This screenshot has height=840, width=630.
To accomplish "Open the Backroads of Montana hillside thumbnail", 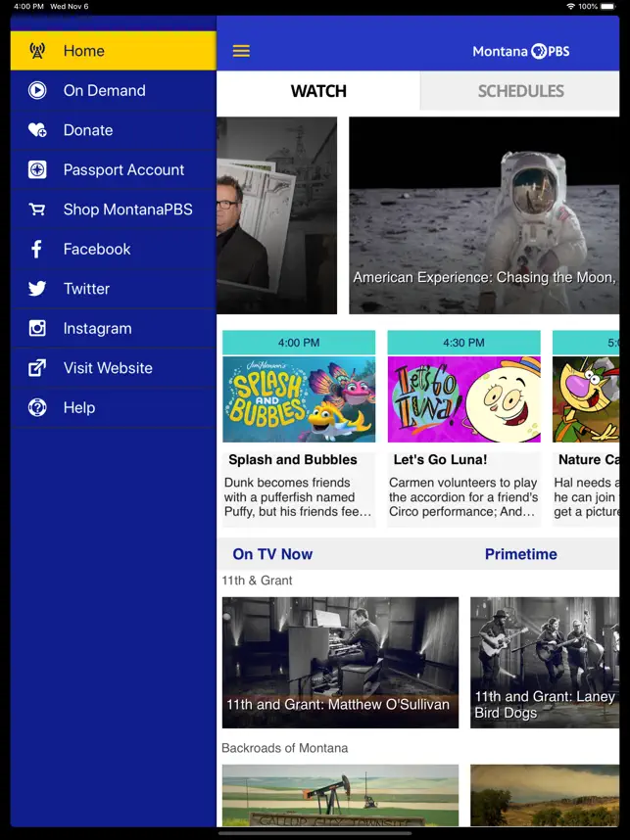I will click(x=545, y=796).
